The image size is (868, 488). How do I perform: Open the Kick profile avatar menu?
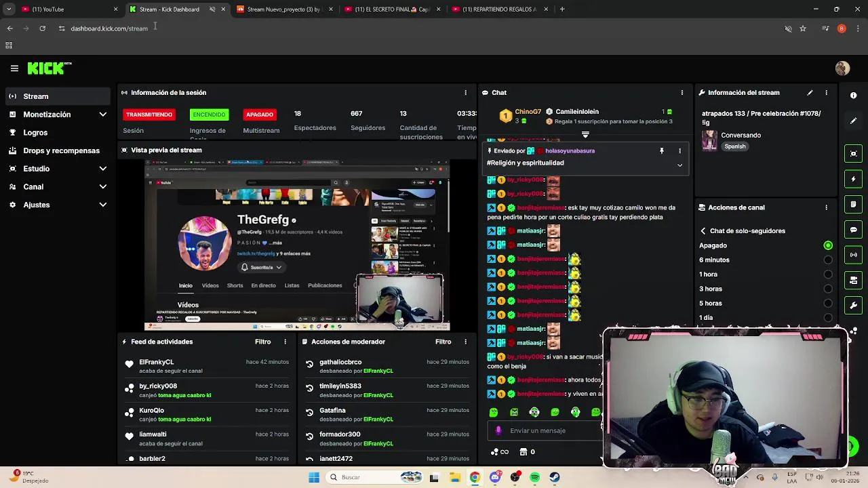click(842, 68)
